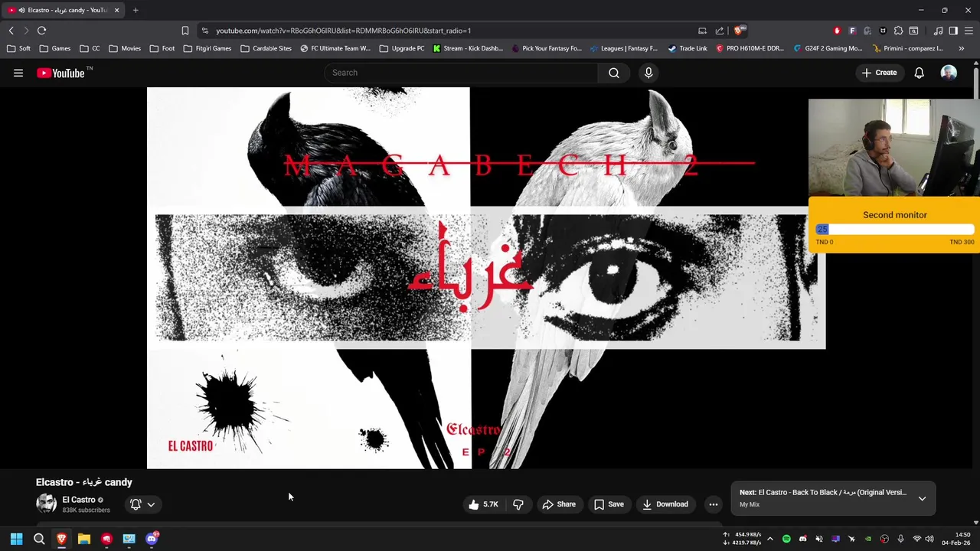
Task: Open the Windows Start menu
Action: coord(16,539)
